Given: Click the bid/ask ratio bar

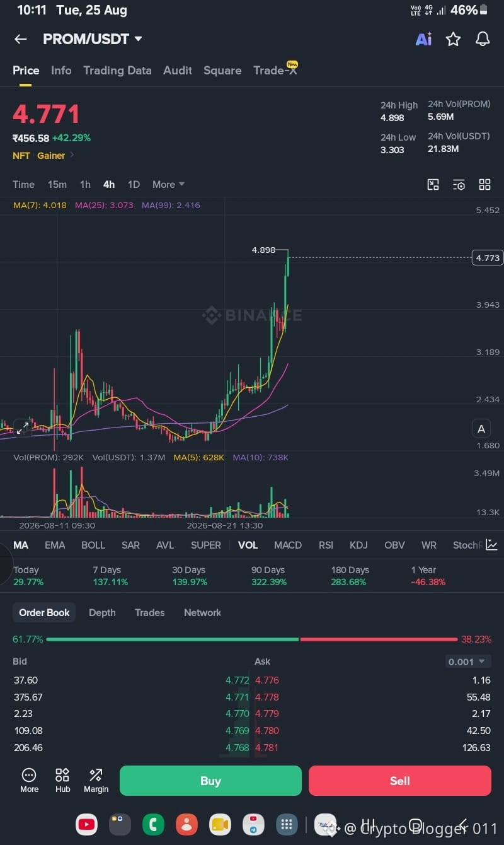Looking at the screenshot, I should pos(252,639).
